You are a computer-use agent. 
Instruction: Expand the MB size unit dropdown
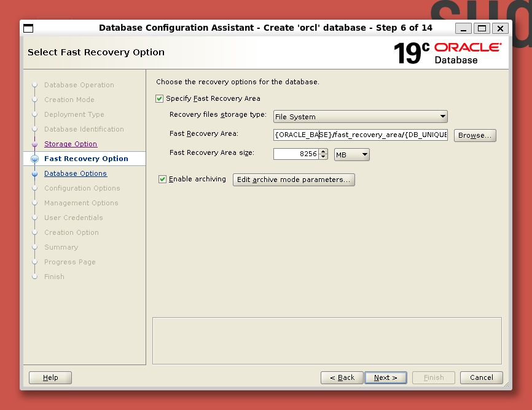click(x=352, y=155)
